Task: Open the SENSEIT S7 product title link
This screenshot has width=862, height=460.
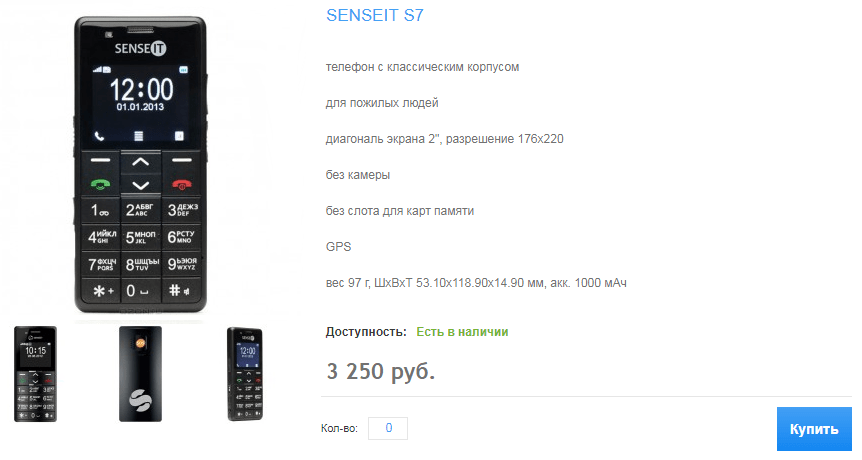Action: (x=375, y=15)
